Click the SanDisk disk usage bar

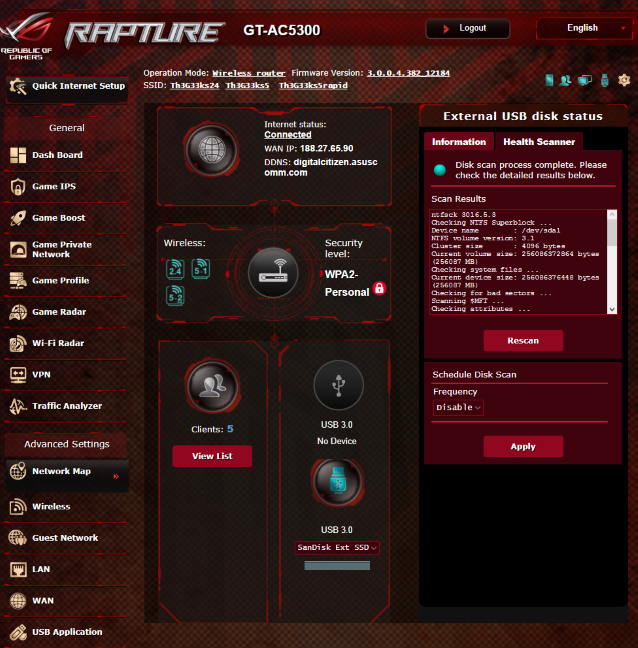point(337,566)
